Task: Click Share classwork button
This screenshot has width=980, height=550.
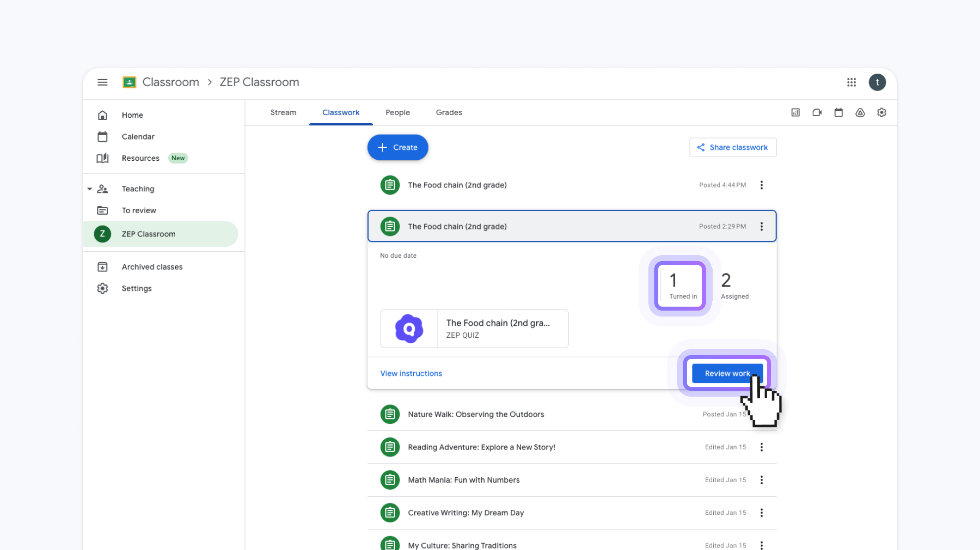Action: click(733, 147)
